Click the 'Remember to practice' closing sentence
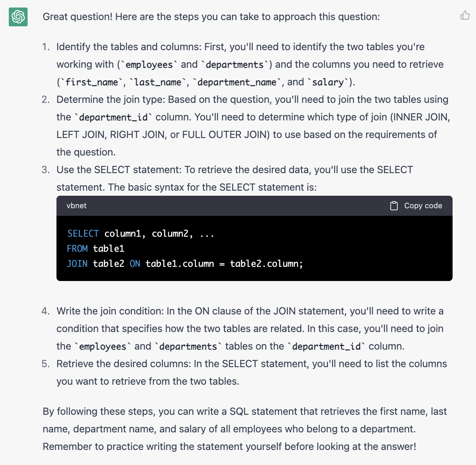Image resolution: width=476 pixels, height=465 pixels. click(229, 447)
